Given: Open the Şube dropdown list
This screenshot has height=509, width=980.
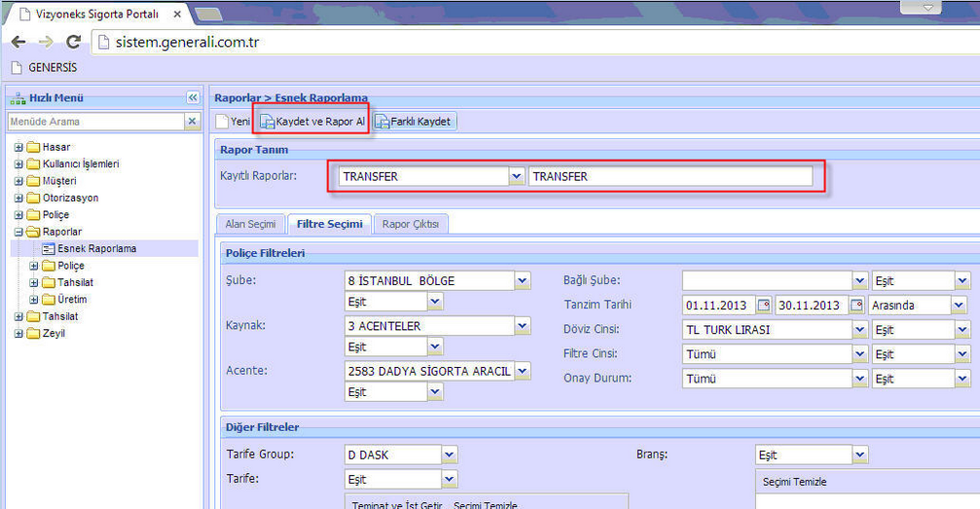Looking at the screenshot, I should [523, 281].
